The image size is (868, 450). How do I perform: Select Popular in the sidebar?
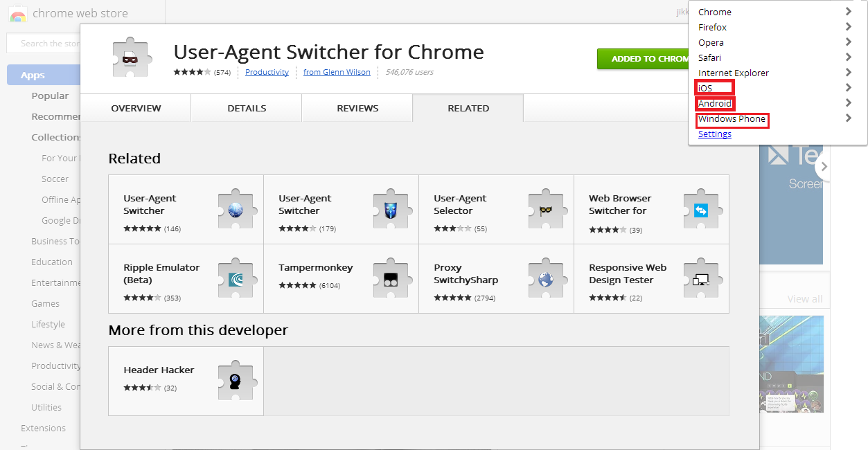(50, 96)
